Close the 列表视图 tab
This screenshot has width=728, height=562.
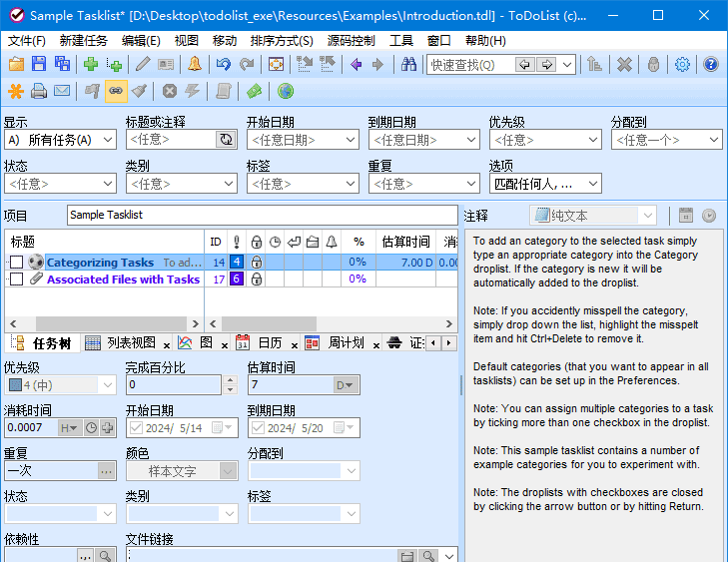coord(167,345)
